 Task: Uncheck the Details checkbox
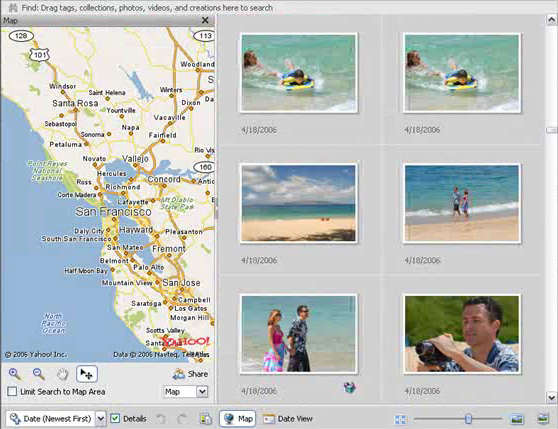[115, 419]
